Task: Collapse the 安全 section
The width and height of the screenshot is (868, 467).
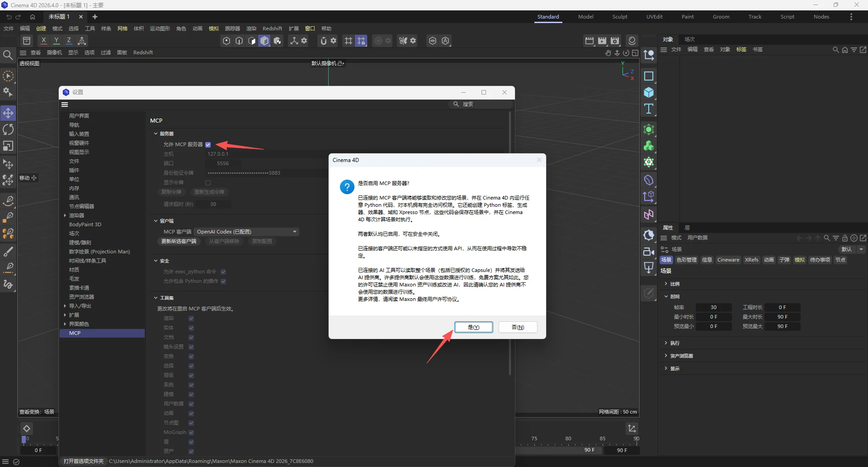Action: [156, 261]
